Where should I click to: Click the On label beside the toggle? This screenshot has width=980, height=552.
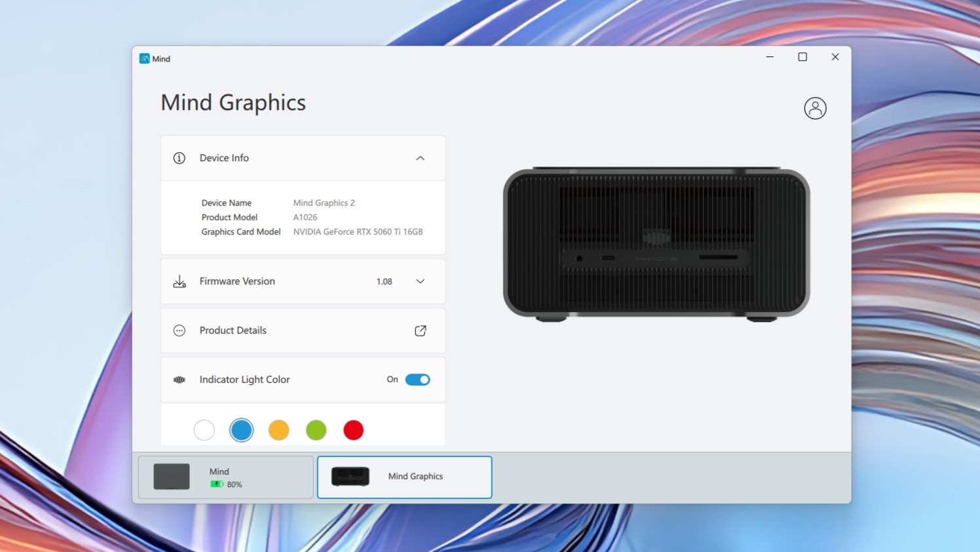pos(392,380)
